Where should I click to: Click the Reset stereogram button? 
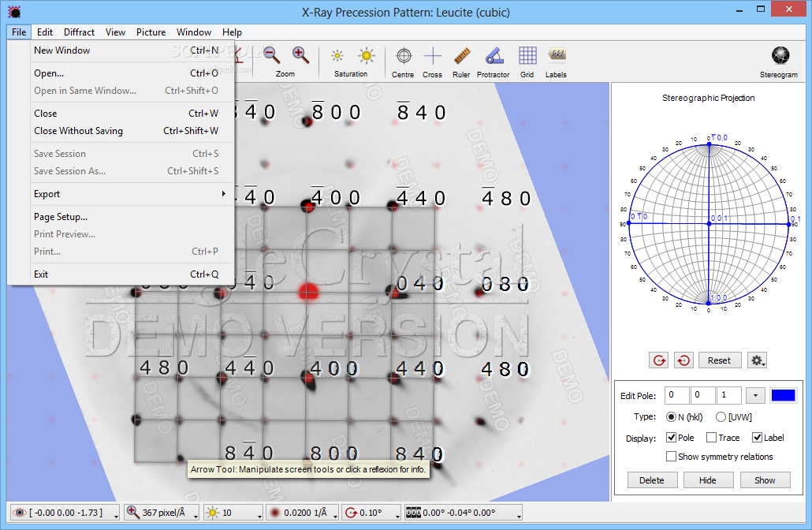point(719,360)
